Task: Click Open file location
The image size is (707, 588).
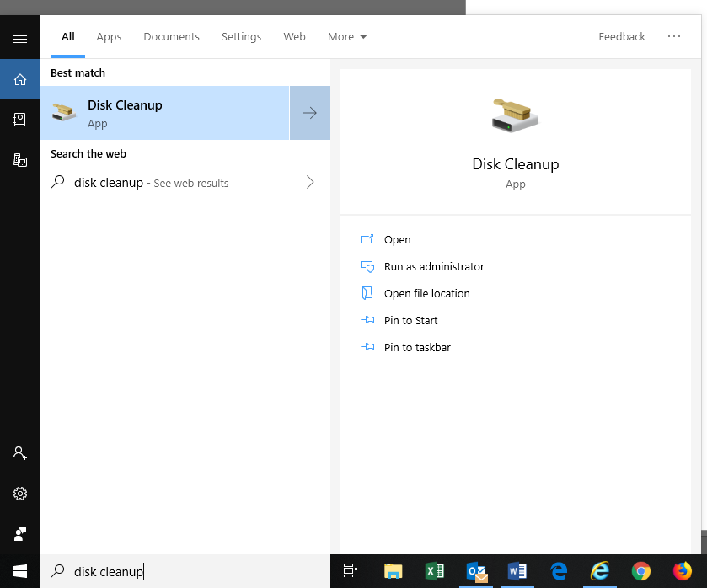Action: (x=426, y=293)
